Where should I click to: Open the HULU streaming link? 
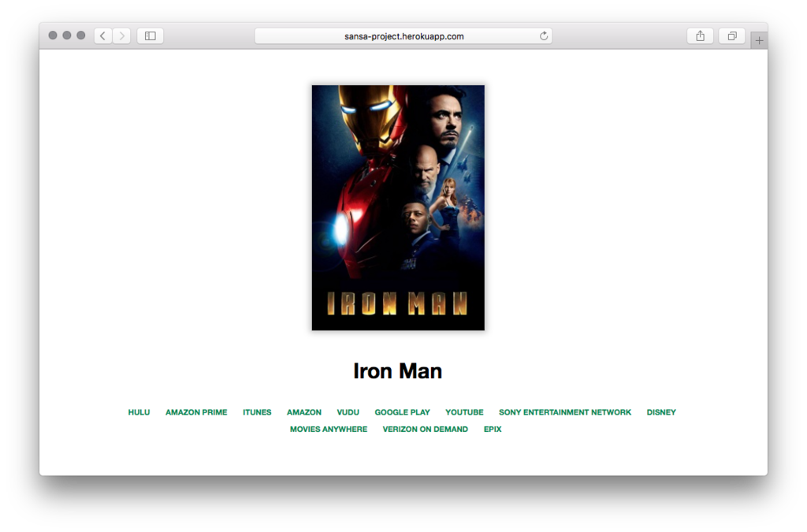pyautogui.click(x=139, y=412)
